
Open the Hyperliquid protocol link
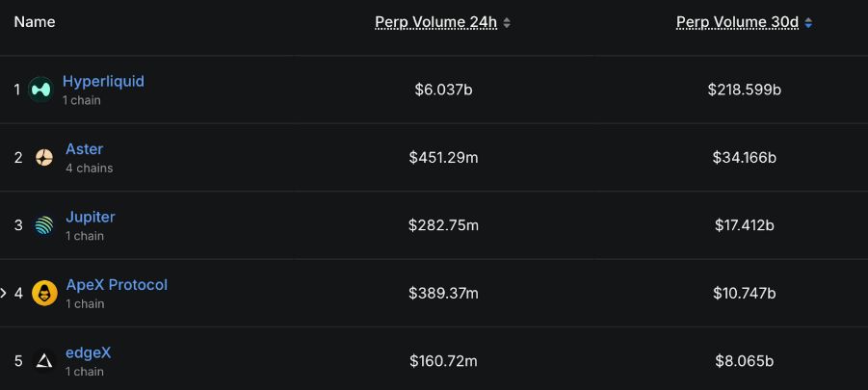tap(103, 81)
